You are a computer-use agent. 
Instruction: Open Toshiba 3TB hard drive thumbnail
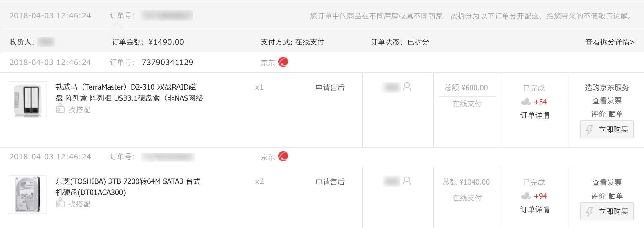[x=28, y=194]
